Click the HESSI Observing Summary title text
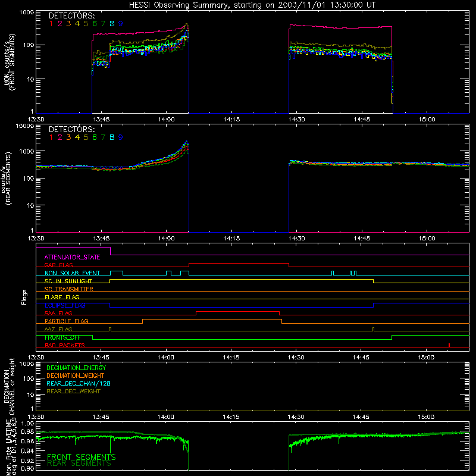The image size is (476, 476). [x=252, y=5]
